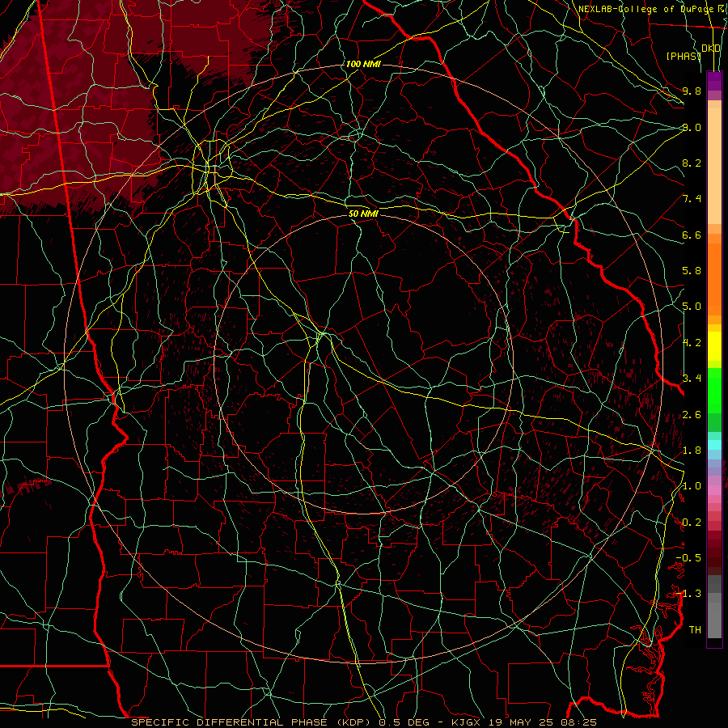728x728 pixels.
Task: Click the DKD label above the color scale
Action: tap(711, 49)
